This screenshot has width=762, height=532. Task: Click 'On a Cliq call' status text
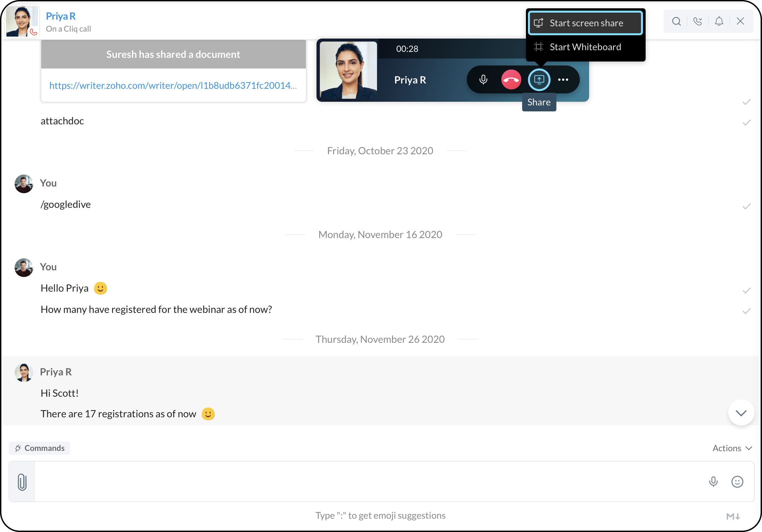(x=68, y=29)
